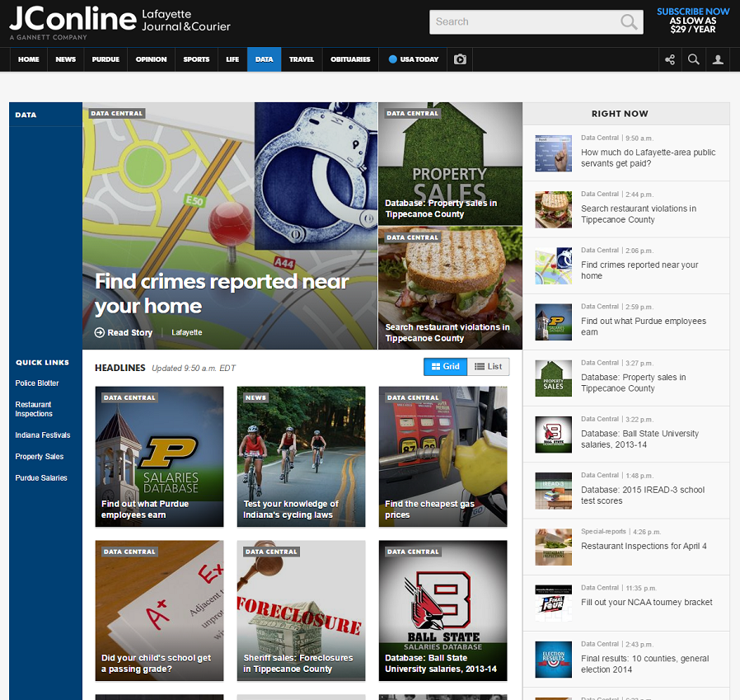Open the camera photo gallery icon

click(x=460, y=59)
